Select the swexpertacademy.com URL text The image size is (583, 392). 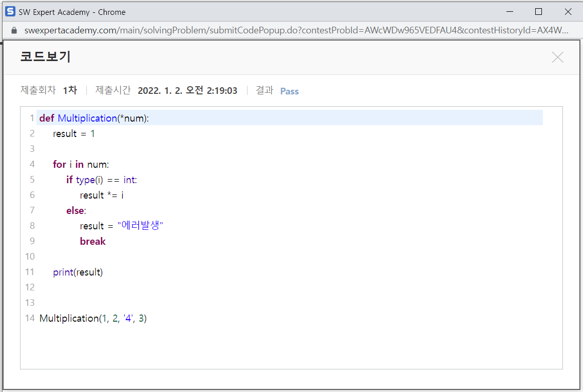296,30
